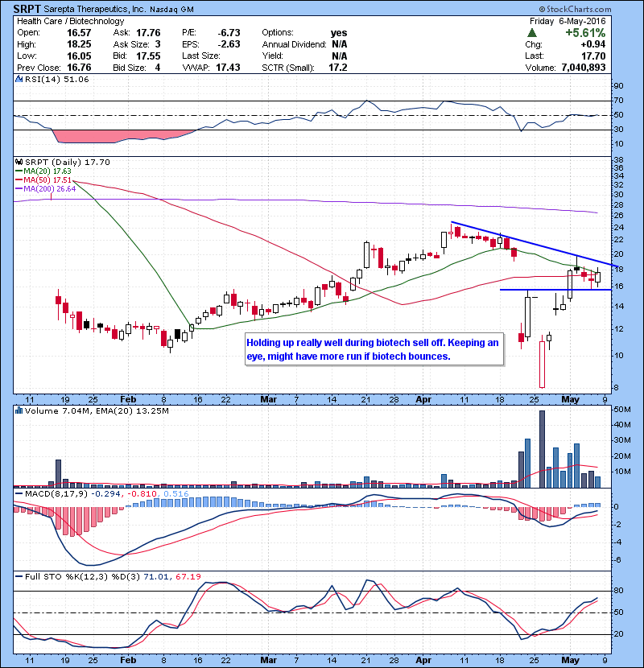Click the Volume 7.04M, EMA(20) 13.25M label

click(x=97, y=410)
